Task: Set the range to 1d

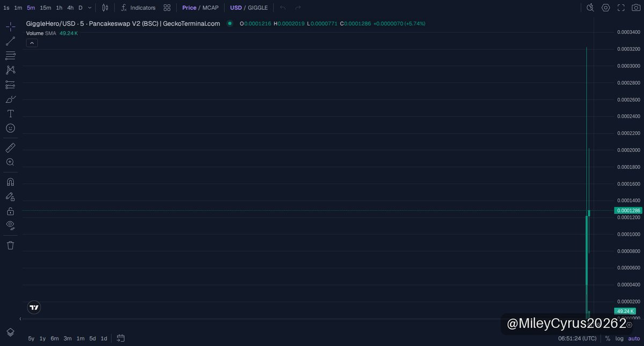Action: [104, 338]
